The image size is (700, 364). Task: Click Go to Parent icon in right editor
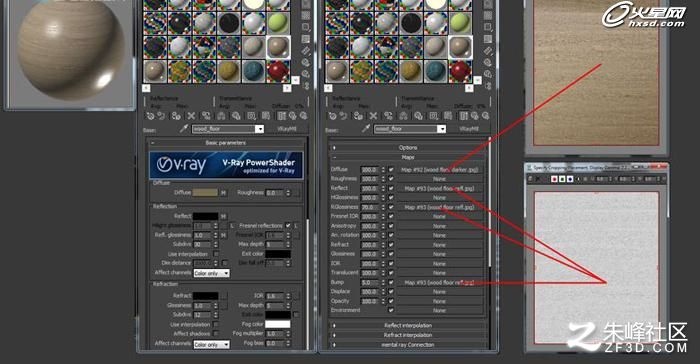pyautogui.click(x=475, y=116)
